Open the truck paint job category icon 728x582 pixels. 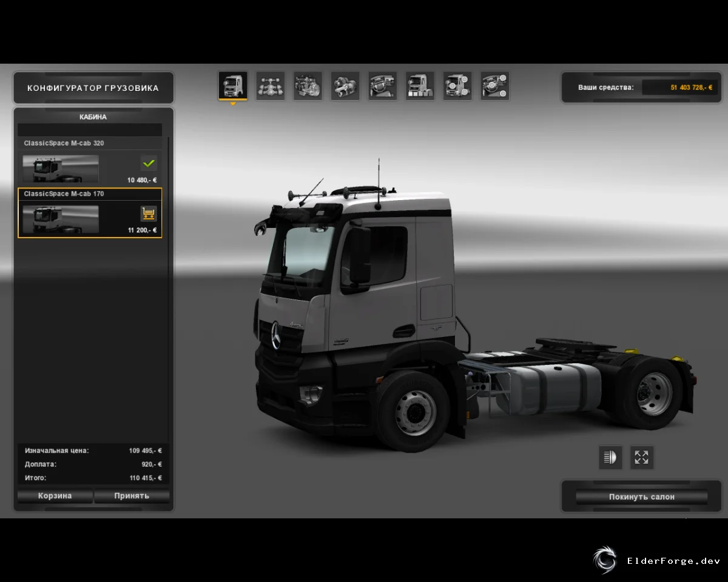(x=420, y=86)
